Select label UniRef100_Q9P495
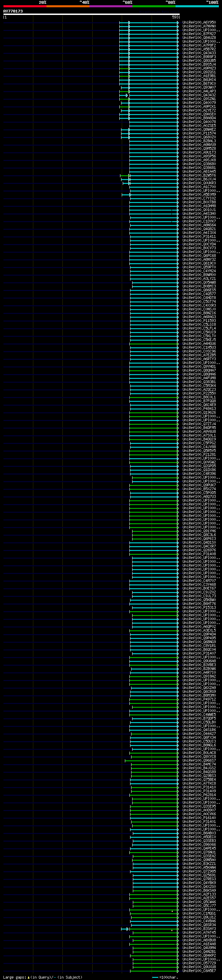222x980 pixels. coord(199,638)
